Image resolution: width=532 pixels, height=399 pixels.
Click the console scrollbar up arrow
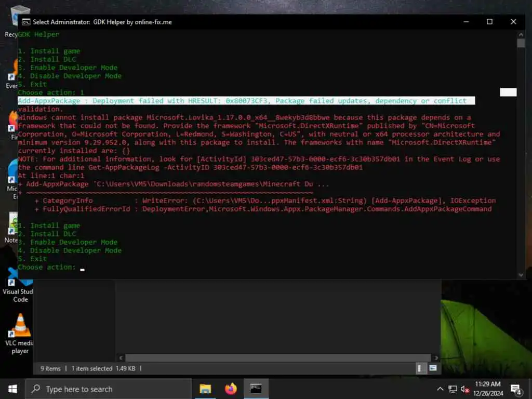[521, 35]
